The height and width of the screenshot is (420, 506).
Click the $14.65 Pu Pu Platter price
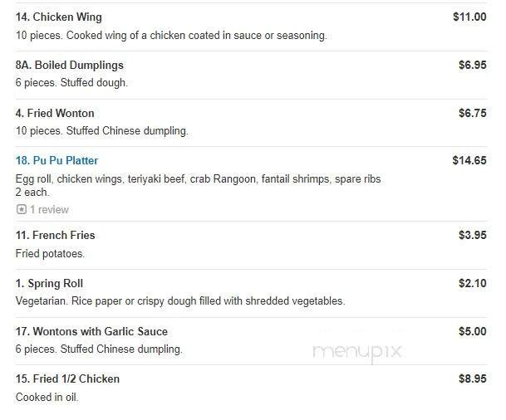click(x=469, y=160)
